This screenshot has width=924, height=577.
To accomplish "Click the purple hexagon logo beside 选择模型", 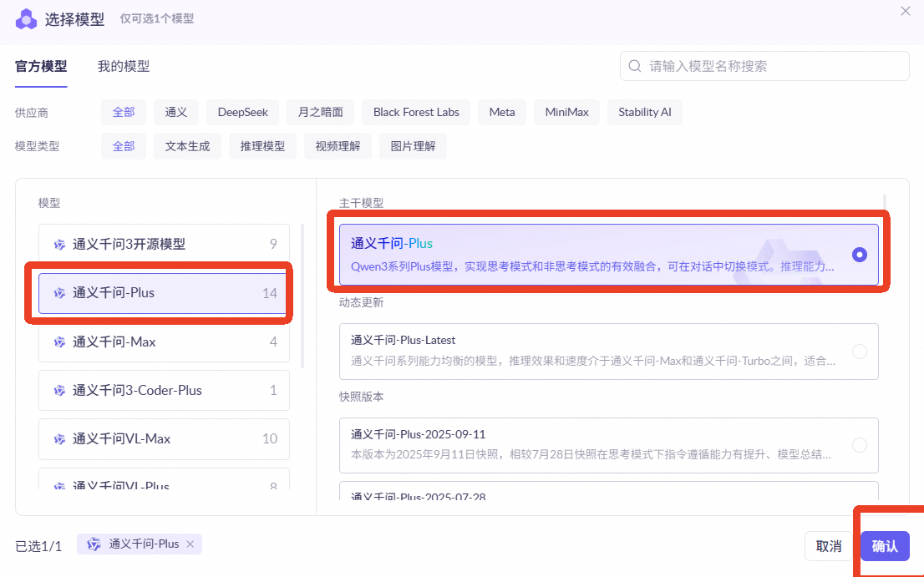I will point(26,19).
